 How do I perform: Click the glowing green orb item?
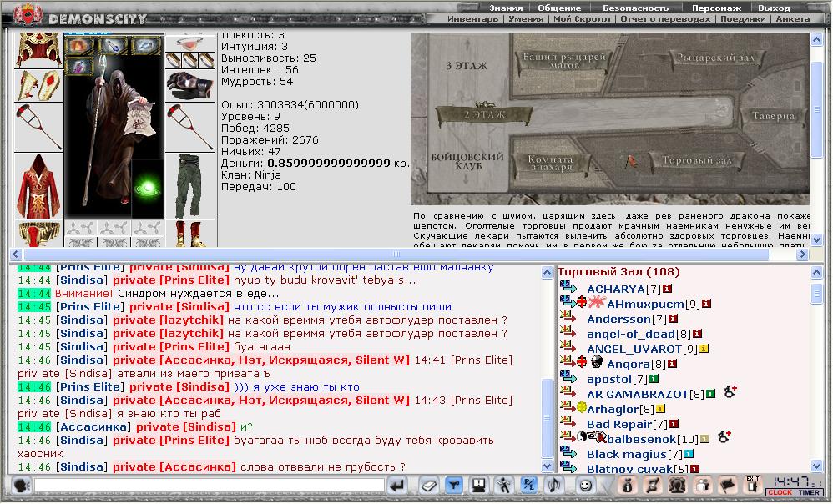pos(147,188)
